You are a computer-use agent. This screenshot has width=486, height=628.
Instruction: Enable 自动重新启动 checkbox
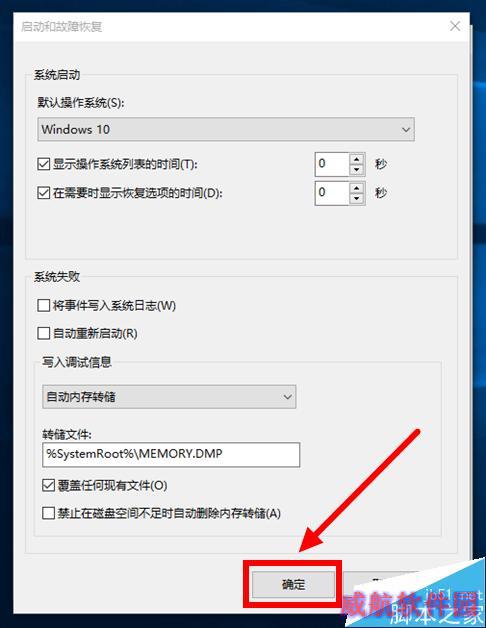tap(43, 333)
